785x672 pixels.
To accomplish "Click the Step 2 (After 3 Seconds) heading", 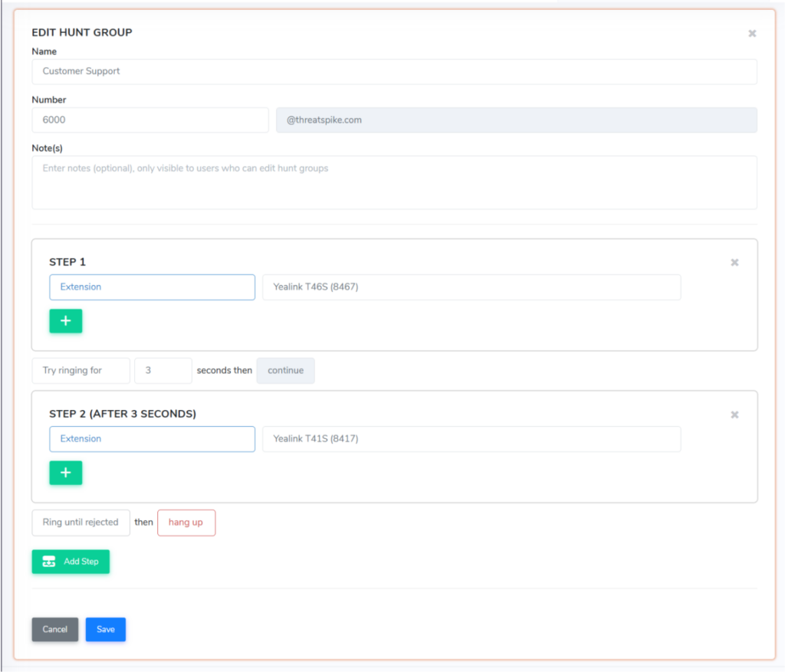I will 123,414.
